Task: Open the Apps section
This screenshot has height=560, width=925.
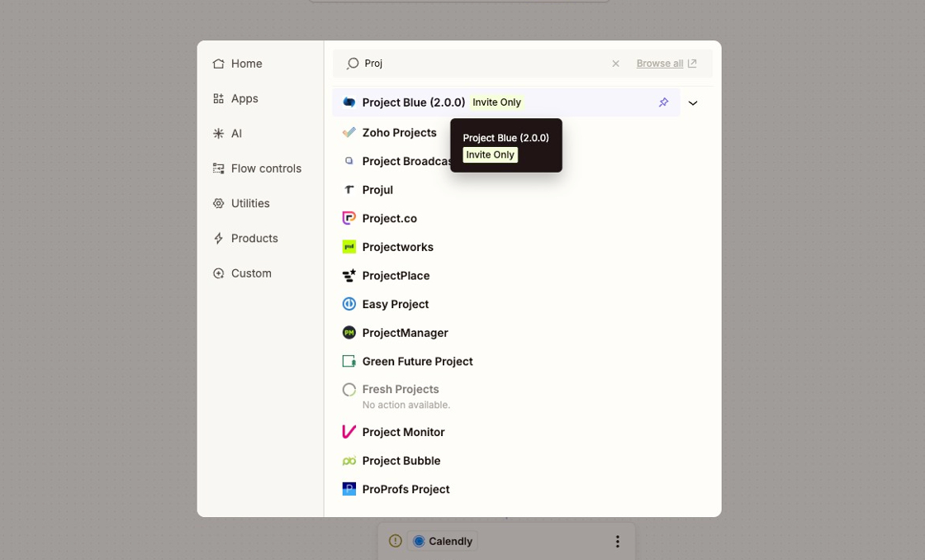Action: 245,98
